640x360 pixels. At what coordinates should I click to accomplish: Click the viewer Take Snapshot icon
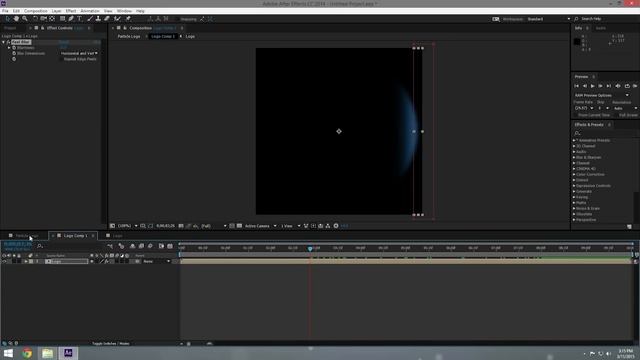[181, 226]
